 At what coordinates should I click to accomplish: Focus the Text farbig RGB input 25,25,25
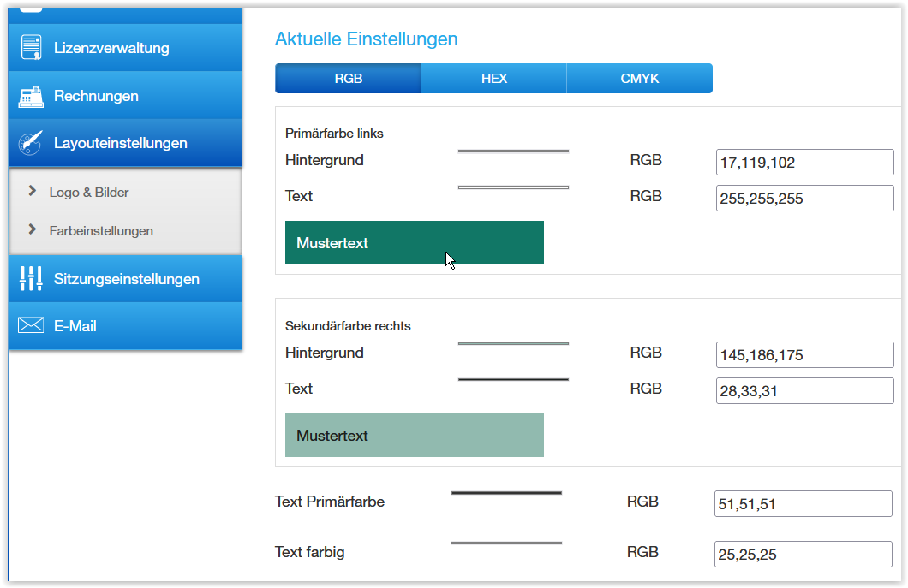click(803, 554)
